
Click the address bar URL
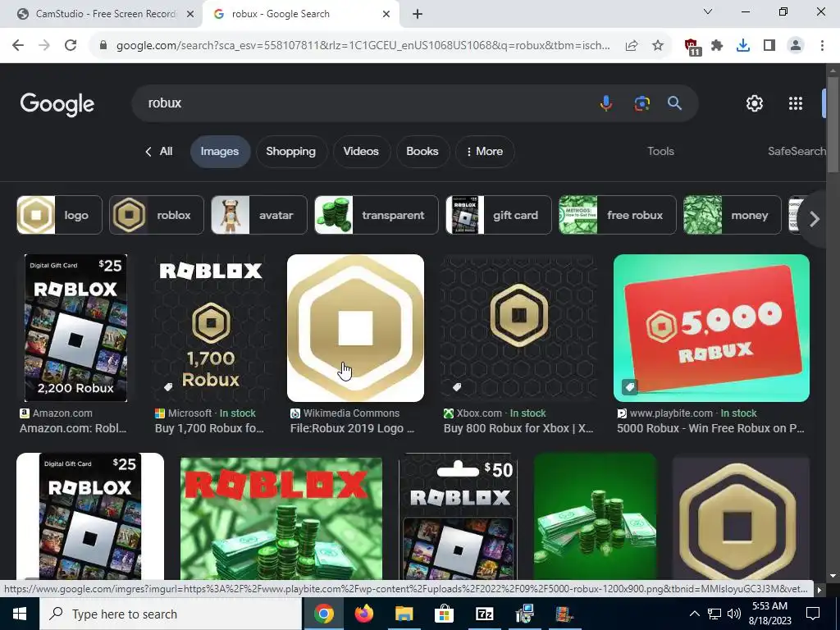[x=363, y=46]
